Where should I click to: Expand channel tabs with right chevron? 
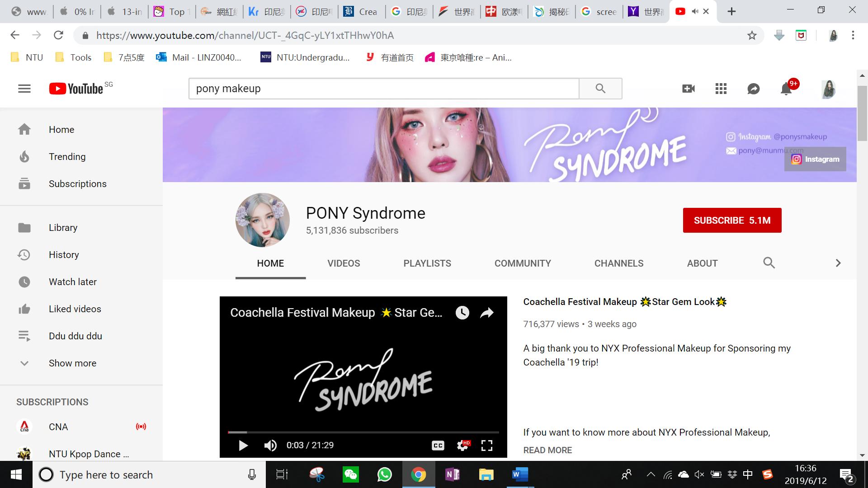(838, 263)
